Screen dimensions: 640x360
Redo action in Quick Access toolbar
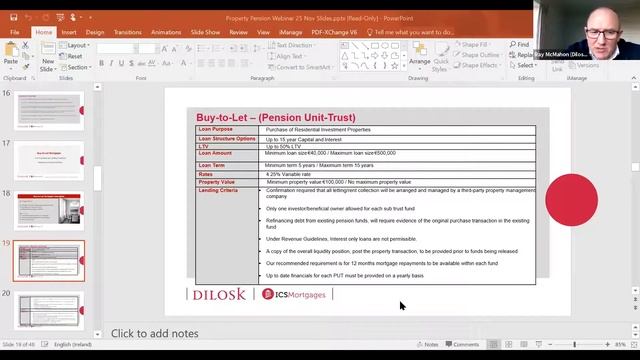pyautogui.click(x=46, y=17)
